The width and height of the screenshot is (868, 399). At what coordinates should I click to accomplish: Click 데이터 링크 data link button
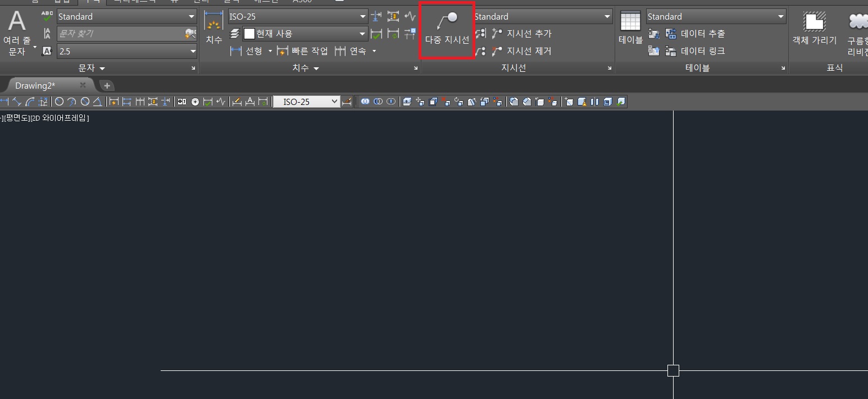(x=695, y=51)
